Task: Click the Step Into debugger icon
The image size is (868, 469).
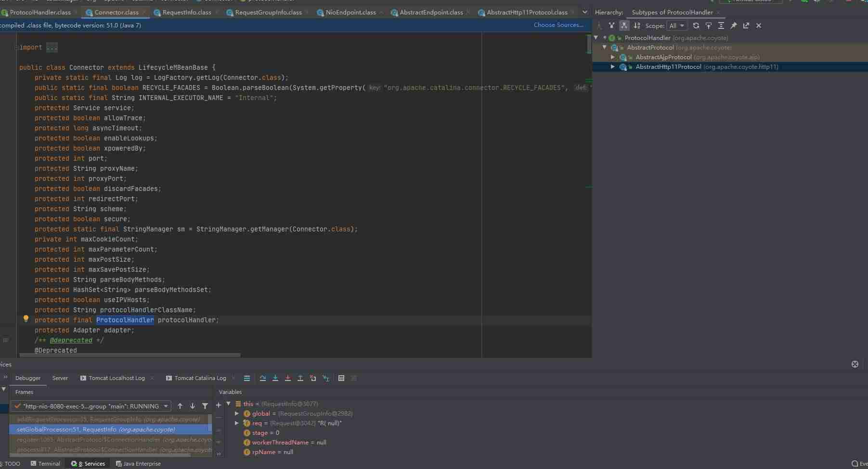Action: [275, 378]
